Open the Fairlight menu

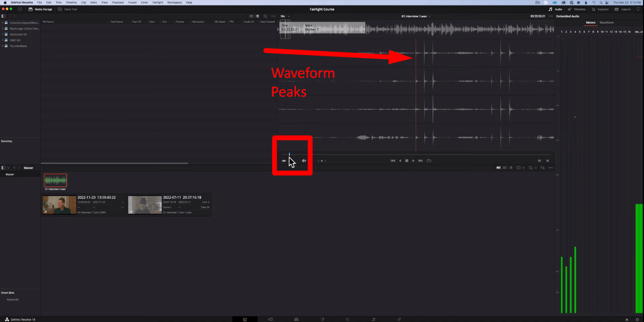158,2
